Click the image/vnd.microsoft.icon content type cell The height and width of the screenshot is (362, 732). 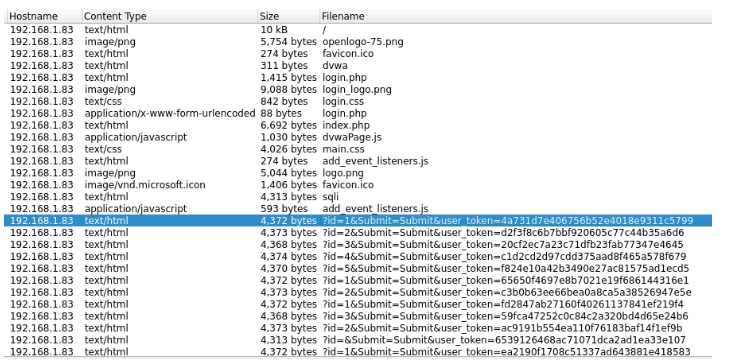(145, 185)
